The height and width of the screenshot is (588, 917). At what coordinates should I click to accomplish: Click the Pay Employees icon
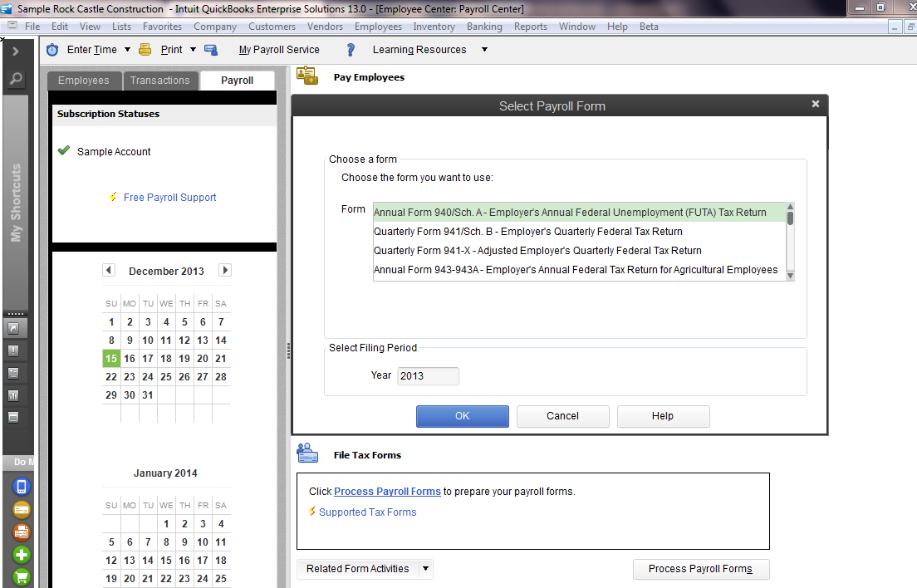(x=307, y=76)
